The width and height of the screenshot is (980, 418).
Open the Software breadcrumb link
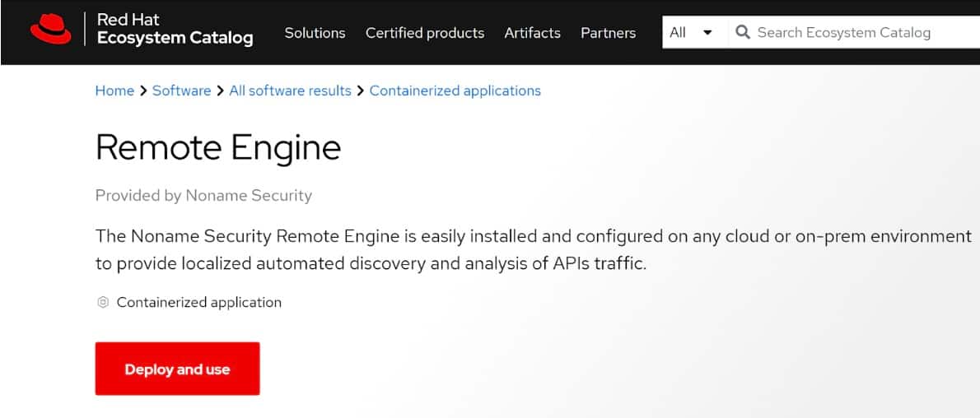181,91
